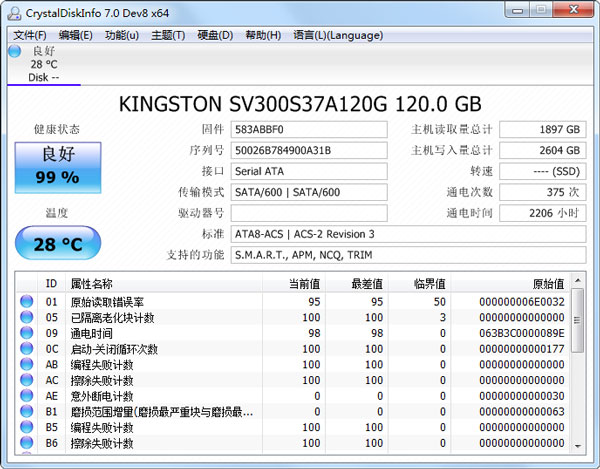Click the status icon for attribute AB
The height and width of the screenshot is (469, 600).
coord(26,364)
